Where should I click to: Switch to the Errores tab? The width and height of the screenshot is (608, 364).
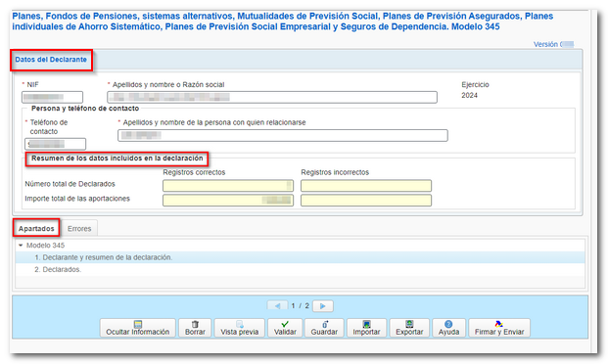pyautogui.click(x=79, y=229)
